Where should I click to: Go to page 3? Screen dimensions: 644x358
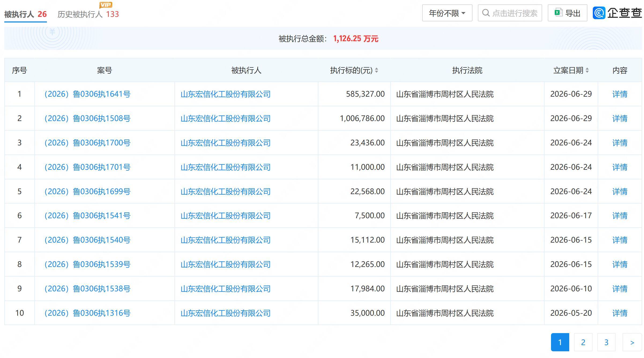click(x=606, y=342)
